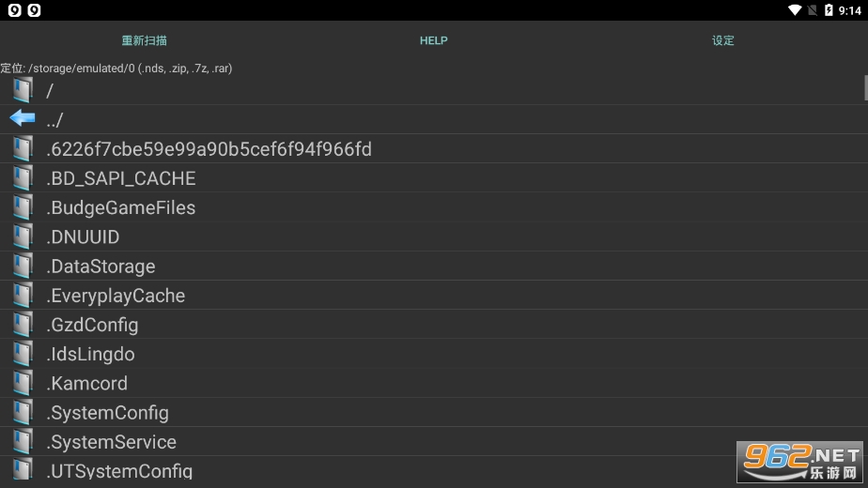Open 设定 settings
The image size is (868, 488).
(722, 40)
